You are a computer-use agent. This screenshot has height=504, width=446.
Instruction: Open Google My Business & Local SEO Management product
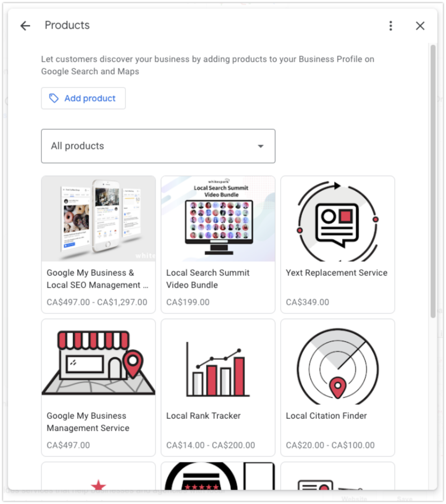pos(98,245)
